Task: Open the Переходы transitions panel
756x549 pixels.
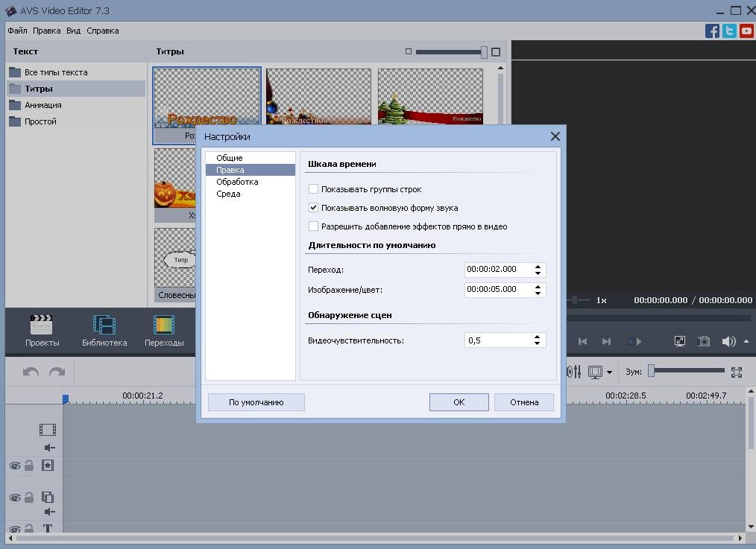Action: (164, 331)
